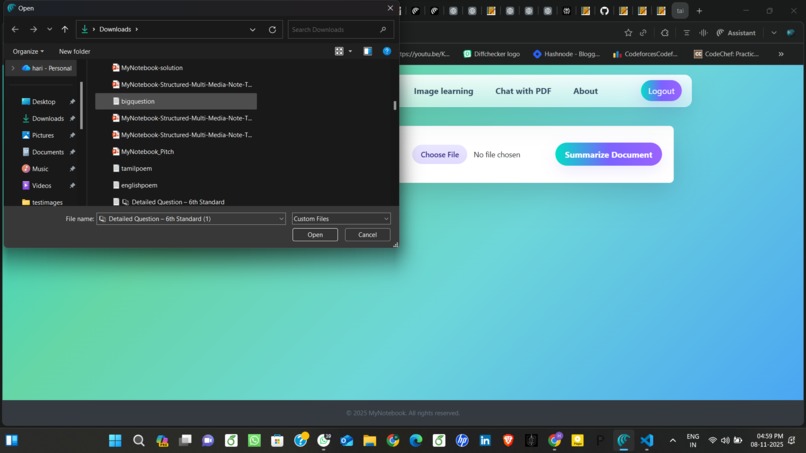Open Videos in the navigation pane
Viewport: 806px width, 453px height.
point(41,186)
